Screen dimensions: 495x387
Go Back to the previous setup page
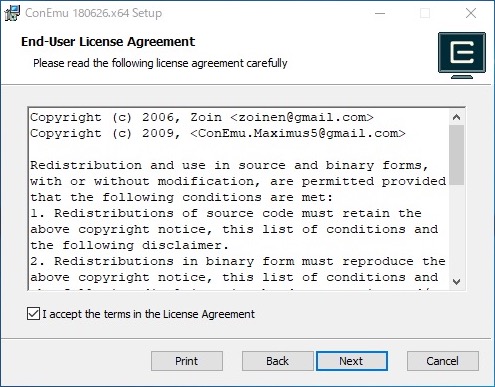tap(277, 361)
